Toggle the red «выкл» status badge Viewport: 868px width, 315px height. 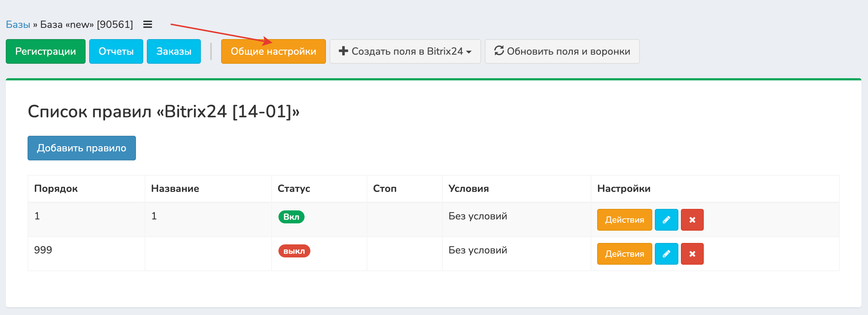(294, 251)
